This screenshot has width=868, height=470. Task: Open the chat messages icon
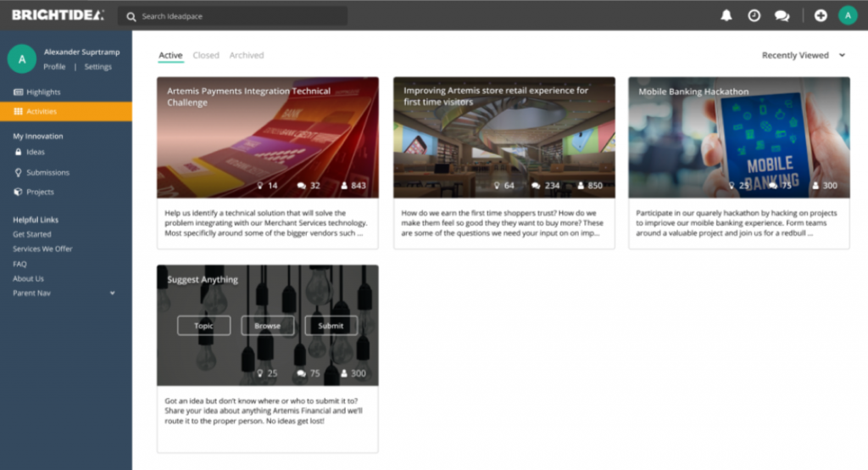782,15
